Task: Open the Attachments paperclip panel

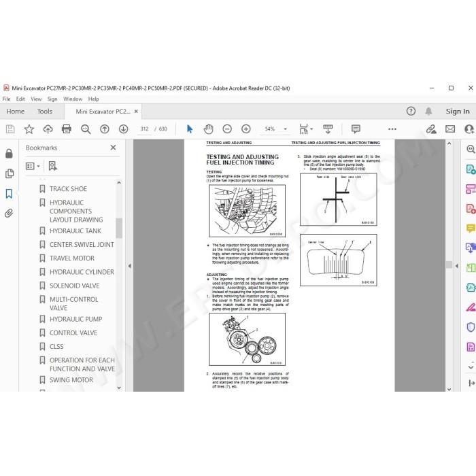Action: coord(9,214)
